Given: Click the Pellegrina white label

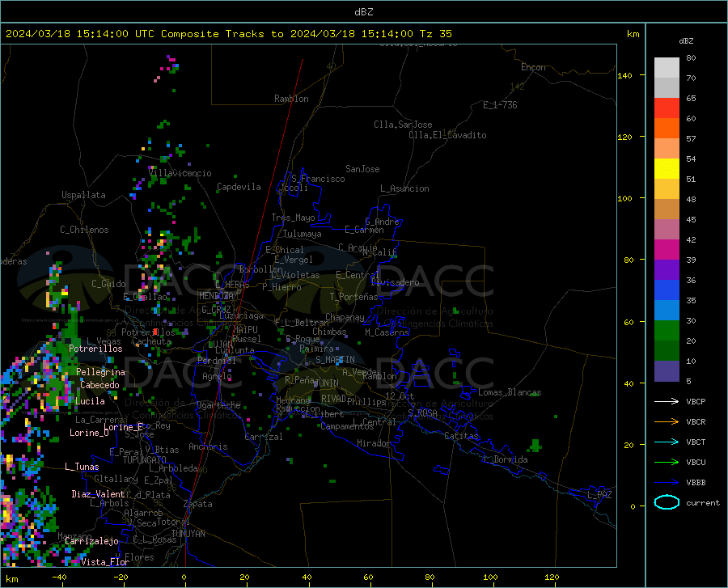Looking at the screenshot, I should [x=101, y=372].
